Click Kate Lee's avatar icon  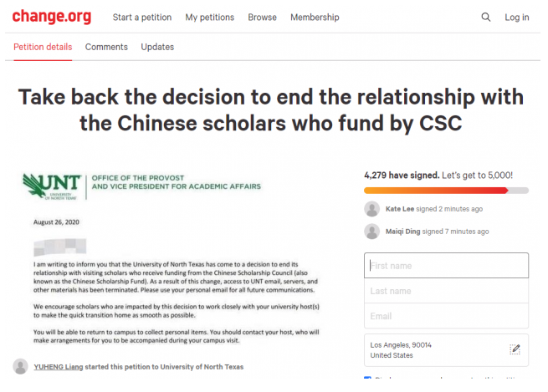[371, 209]
